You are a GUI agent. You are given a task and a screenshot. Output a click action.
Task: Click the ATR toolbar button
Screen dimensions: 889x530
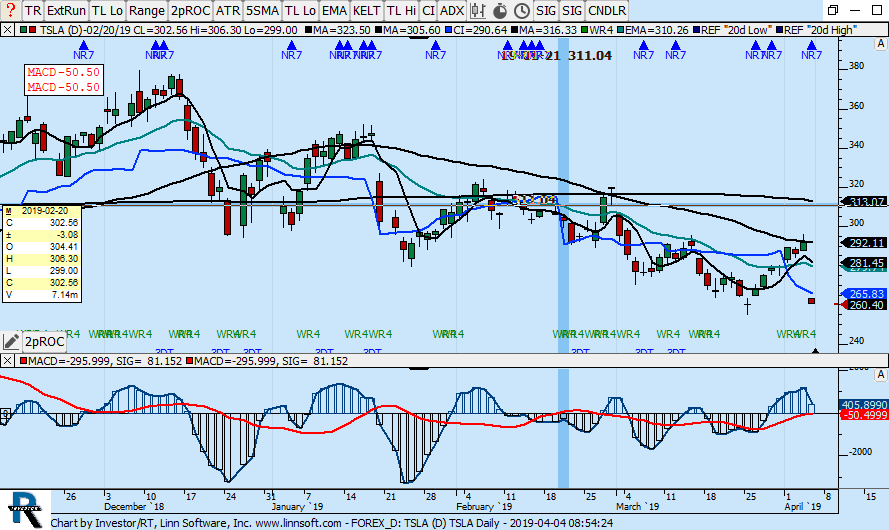(228, 10)
